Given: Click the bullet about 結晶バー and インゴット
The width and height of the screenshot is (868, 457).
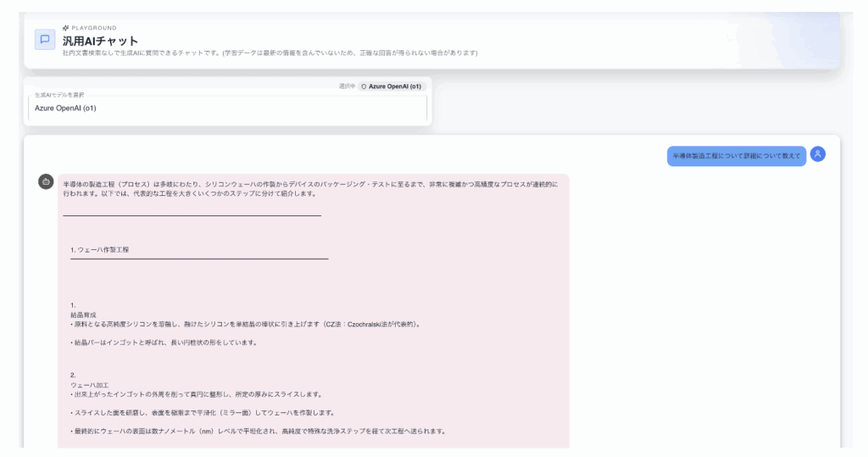Looking at the screenshot, I should coord(163,343).
